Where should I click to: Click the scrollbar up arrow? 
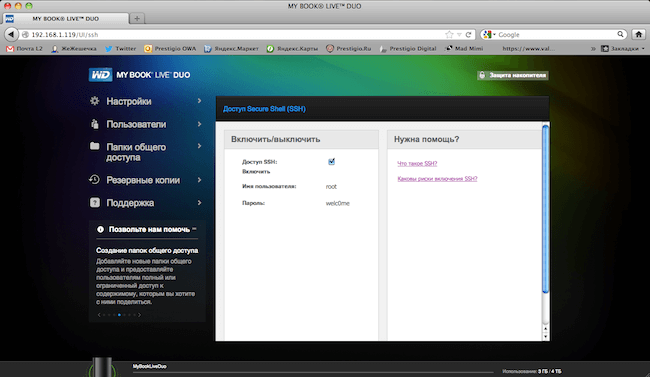click(x=546, y=329)
